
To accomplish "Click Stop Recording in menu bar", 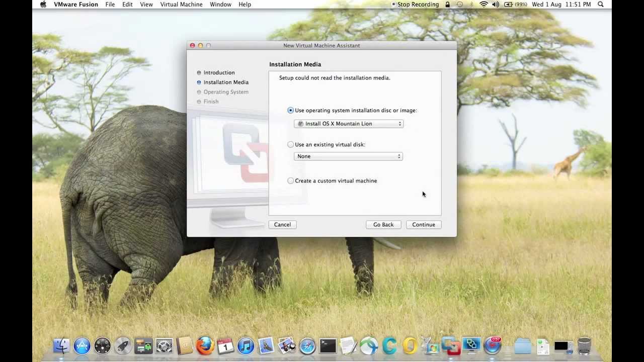I will point(414,4).
